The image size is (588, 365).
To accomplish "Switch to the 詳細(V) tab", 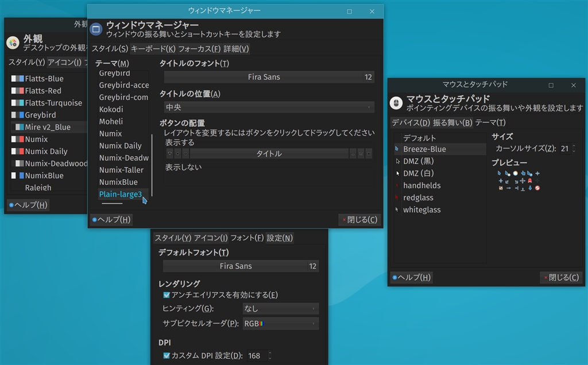I will tap(236, 49).
